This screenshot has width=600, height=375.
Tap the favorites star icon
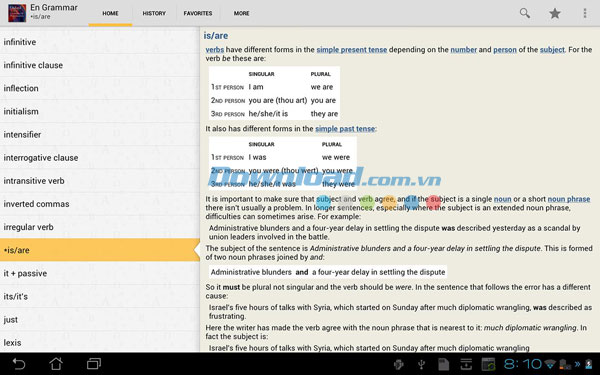555,13
